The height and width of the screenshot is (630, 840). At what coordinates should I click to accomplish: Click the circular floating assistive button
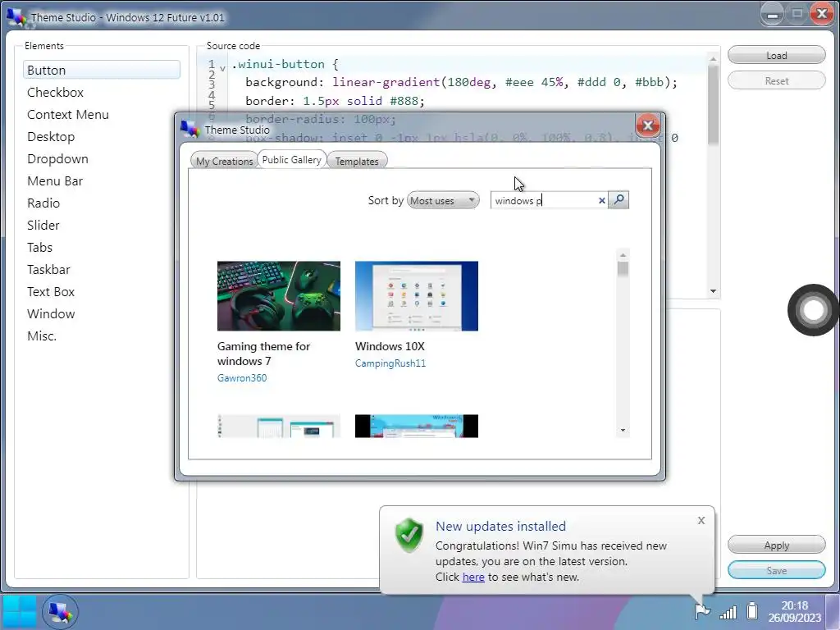coord(813,309)
